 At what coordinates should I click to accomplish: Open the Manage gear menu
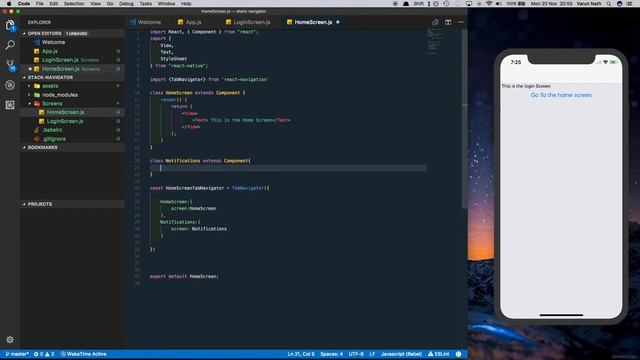click(x=10, y=340)
